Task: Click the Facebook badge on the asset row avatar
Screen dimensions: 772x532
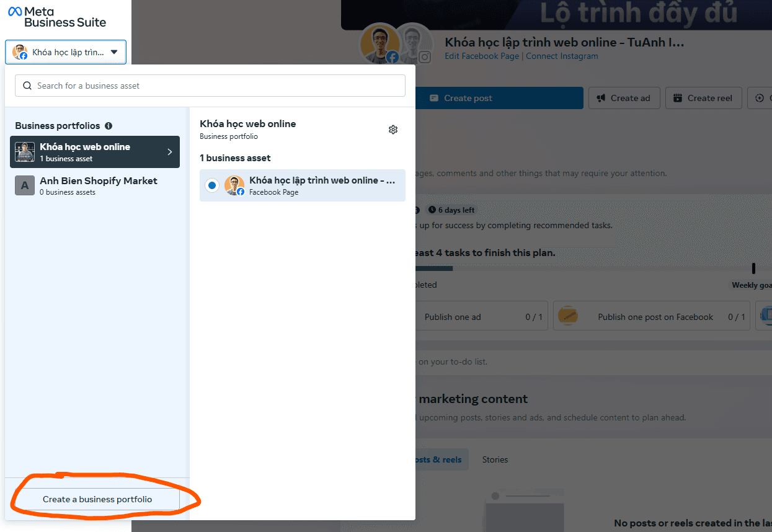Action: pyautogui.click(x=241, y=192)
